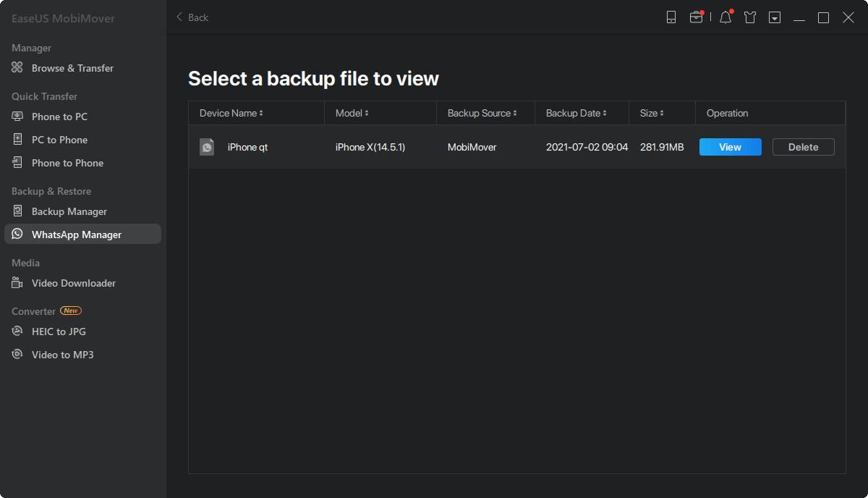Click the Browse & Transfer grid icon
Screen dimensions: 868x498
tap(17, 68)
